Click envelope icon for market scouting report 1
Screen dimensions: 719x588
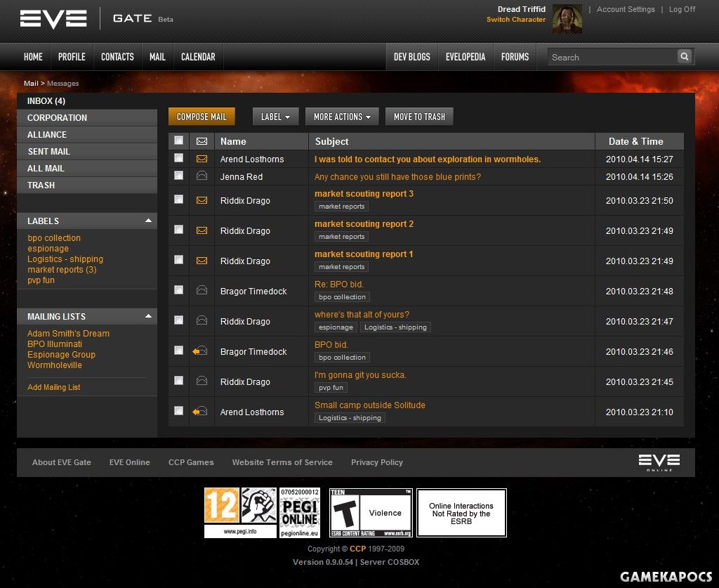point(202,261)
